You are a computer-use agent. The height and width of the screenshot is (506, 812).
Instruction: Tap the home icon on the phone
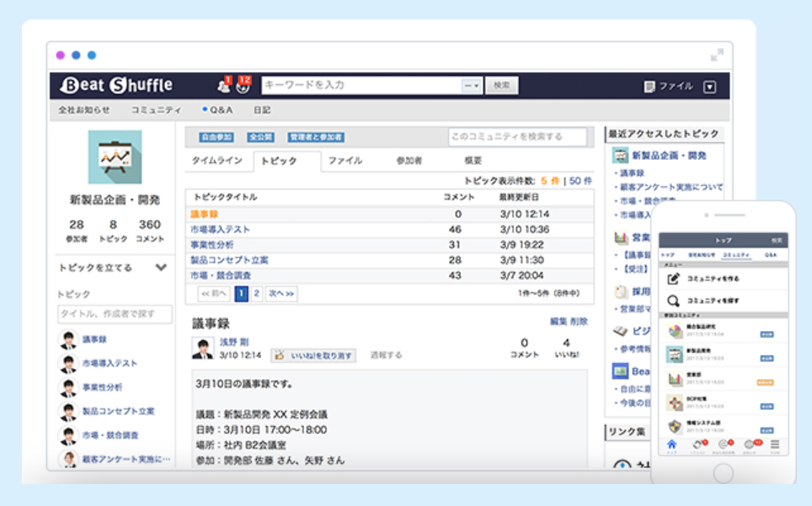671,445
